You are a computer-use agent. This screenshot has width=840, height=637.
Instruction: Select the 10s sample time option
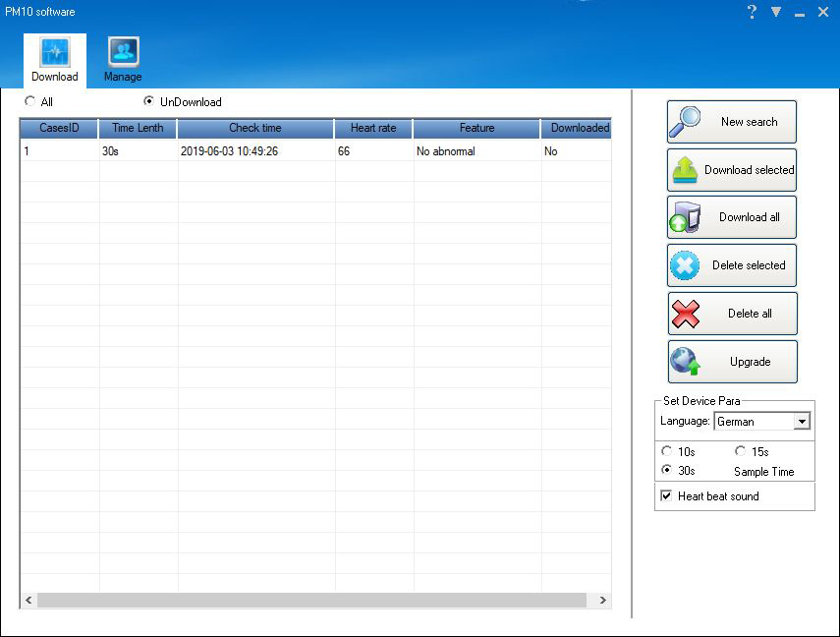tap(666, 451)
